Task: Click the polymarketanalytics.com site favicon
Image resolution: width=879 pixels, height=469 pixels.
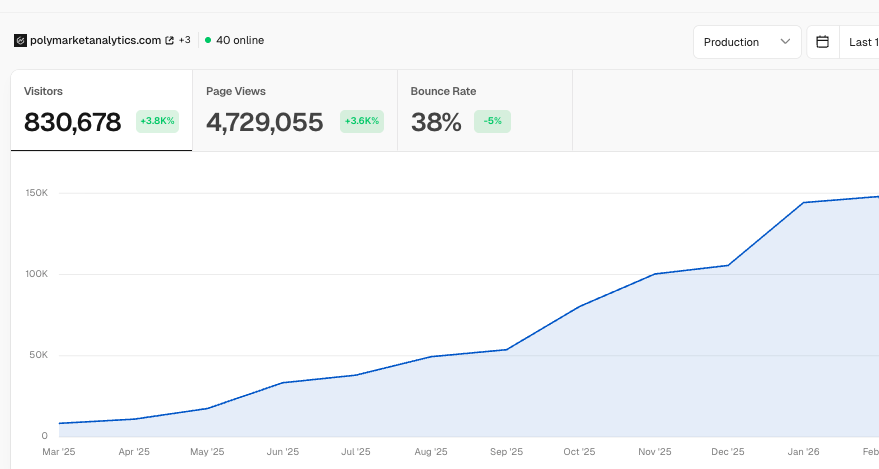Action: [20, 40]
